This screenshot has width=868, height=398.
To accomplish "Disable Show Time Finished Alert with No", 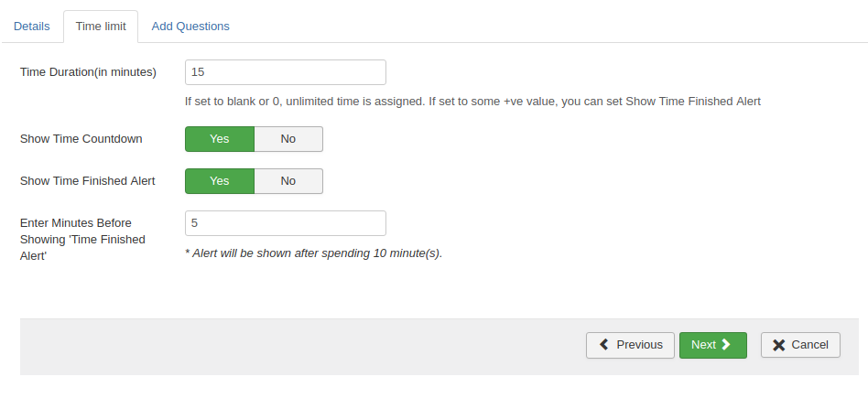I will pos(288,181).
